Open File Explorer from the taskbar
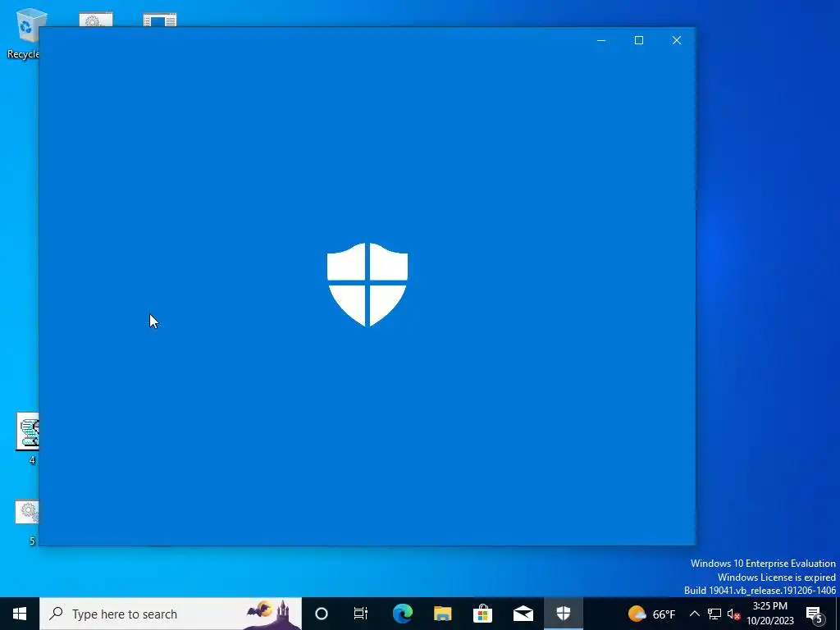 pyautogui.click(x=442, y=614)
